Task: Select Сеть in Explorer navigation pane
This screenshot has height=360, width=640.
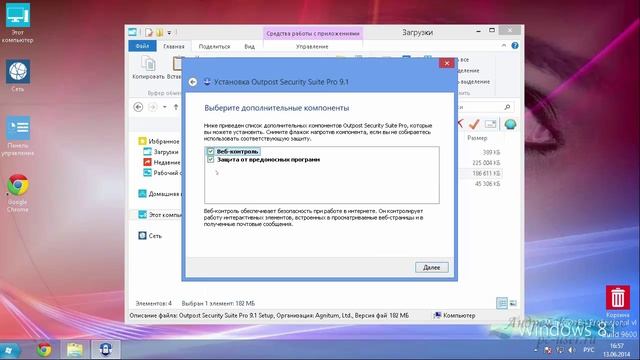Action: point(150,236)
